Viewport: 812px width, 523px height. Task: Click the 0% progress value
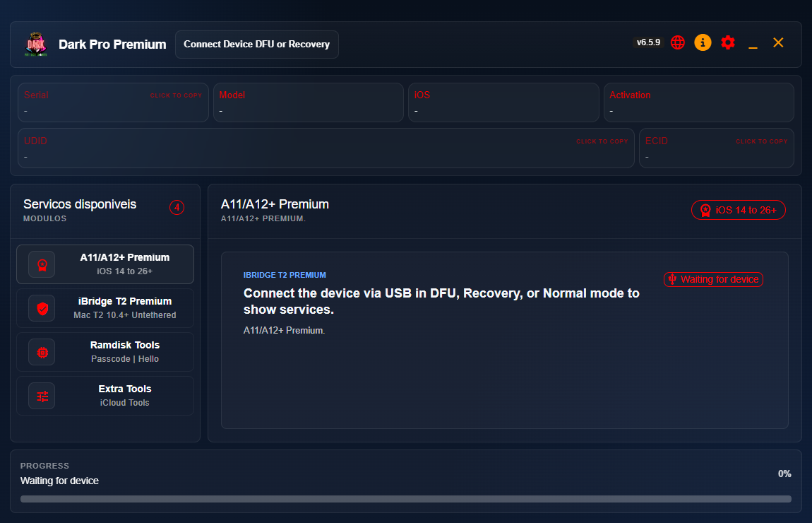(x=784, y=474)
